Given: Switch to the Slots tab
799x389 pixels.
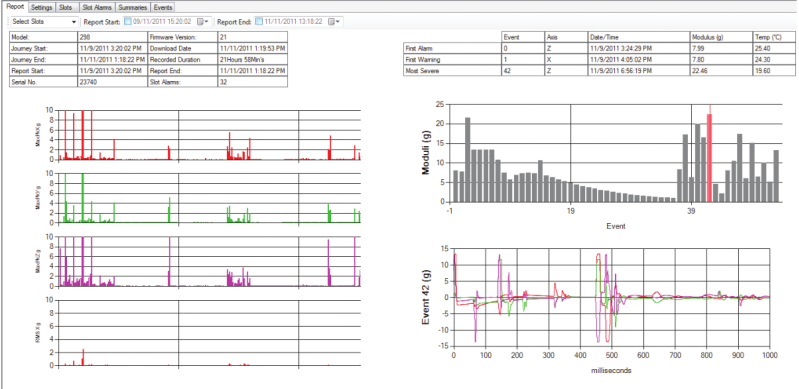Looking at the screenshot, I should (67, 8).
